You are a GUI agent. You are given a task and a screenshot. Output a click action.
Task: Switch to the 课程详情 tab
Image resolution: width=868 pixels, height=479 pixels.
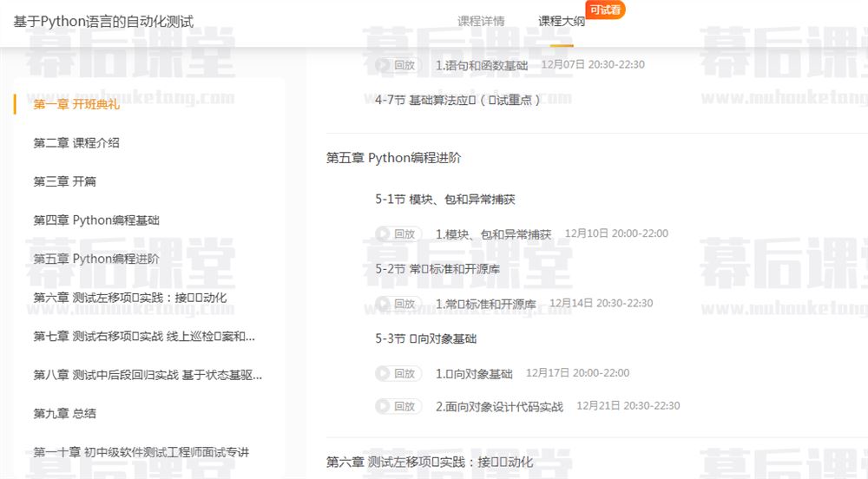[481, 22]
